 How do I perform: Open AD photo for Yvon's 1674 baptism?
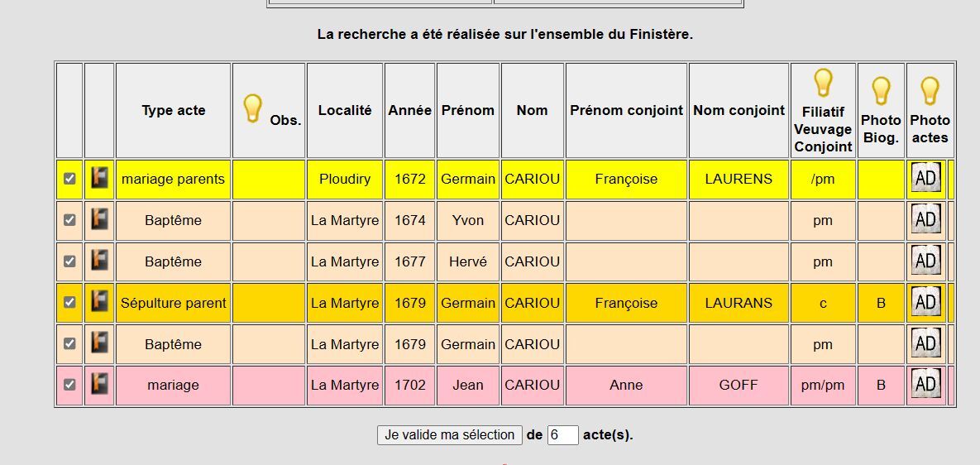(x=925, y=220)
